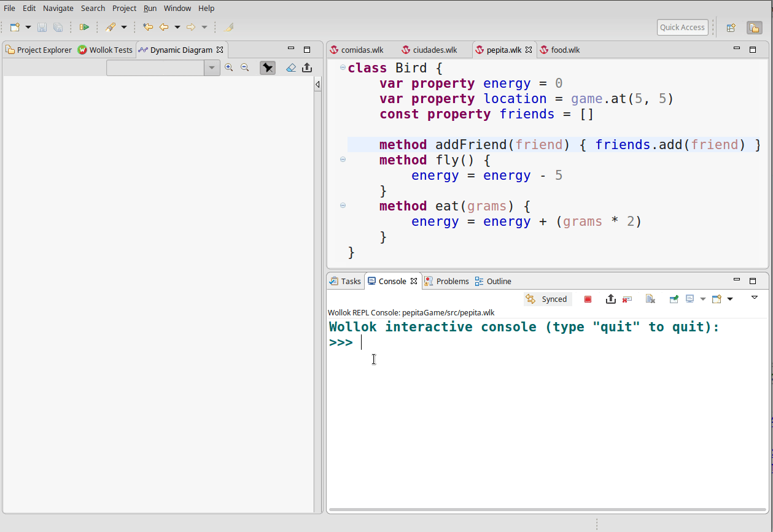The height and width of the screenshot is (532, 773).
Task: Close the Dynamic Diagram tab
Action: (220, 50)
